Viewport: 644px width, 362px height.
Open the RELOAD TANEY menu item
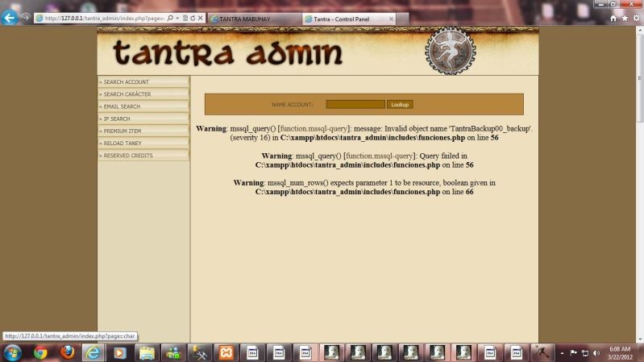[143, 143]
